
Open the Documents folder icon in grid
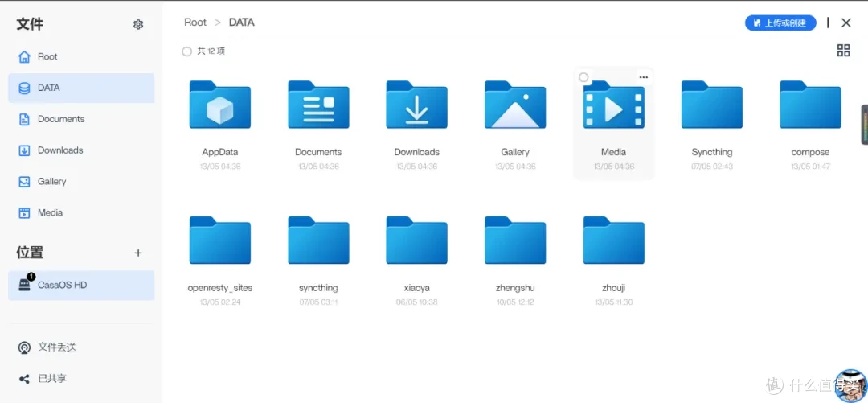pyautogui.click(x=318, y=105)
